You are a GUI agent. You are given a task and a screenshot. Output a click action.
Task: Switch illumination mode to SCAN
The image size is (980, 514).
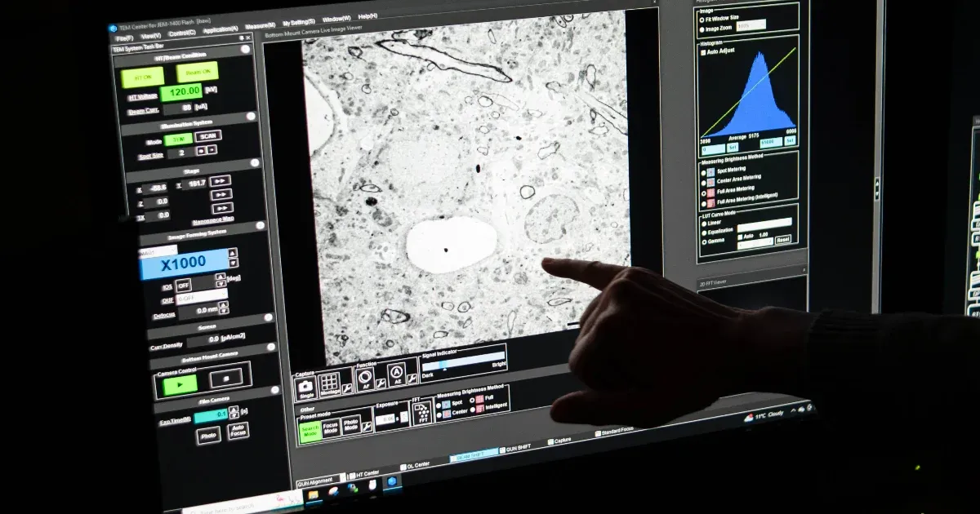pyautogui.click(x=210, y=136)
